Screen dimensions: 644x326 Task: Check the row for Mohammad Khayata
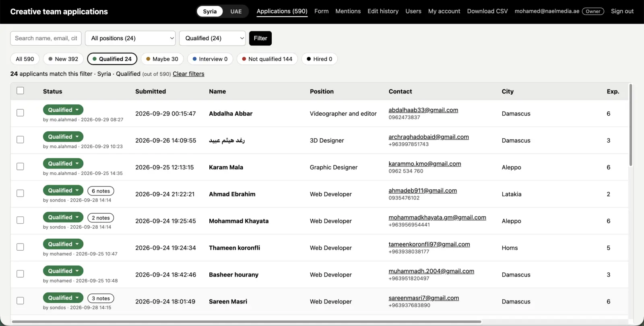[20, 220]
